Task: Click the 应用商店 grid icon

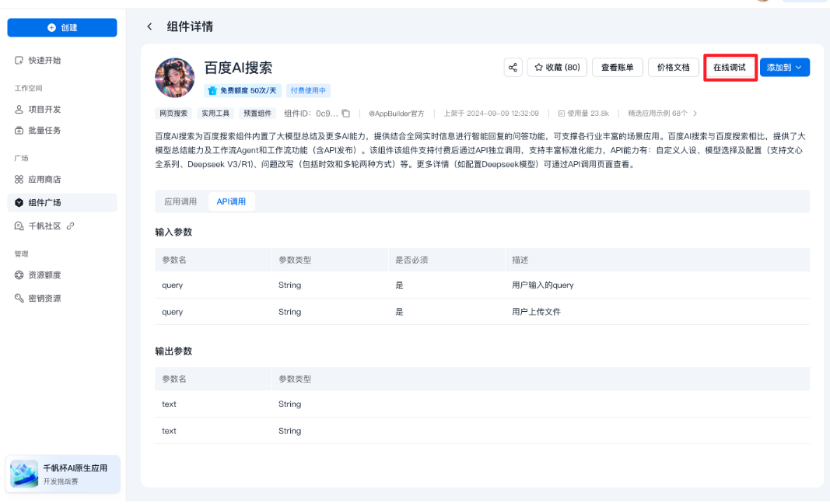Action: [19, 180]
